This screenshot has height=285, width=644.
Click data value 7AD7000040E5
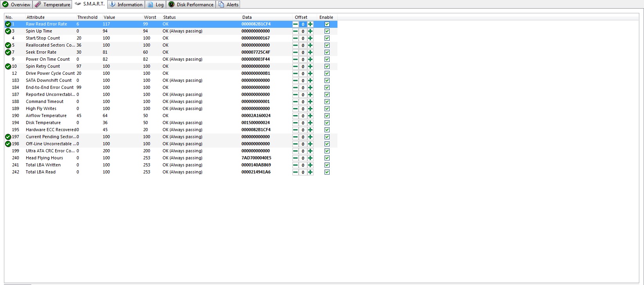256,158
